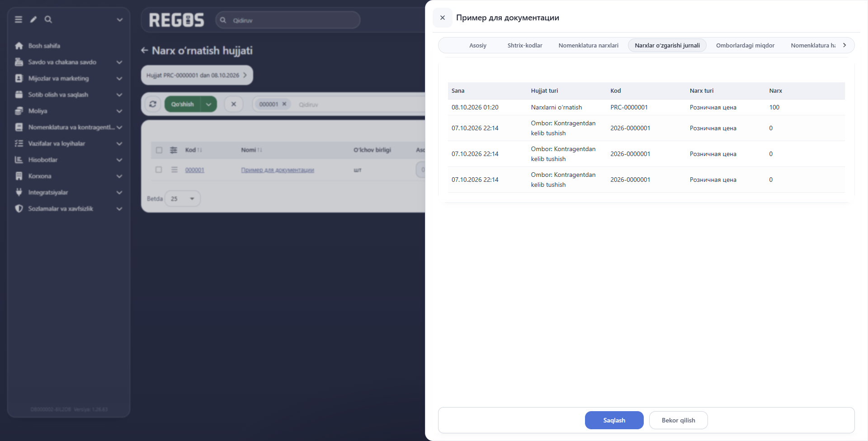This screenshot has height=441, width=868.
Task: Click the Moliya coins icon
Action: coord(19,111)
